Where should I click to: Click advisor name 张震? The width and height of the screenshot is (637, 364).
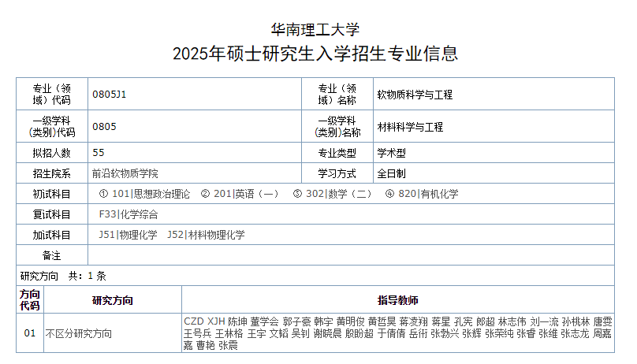coord(228,345)
